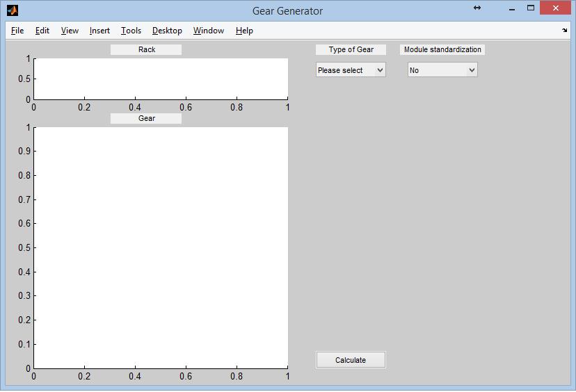Click the Gear label above lower plot
Image resolution: width=576 pixels, height=392 pixels.
point(146,119)
